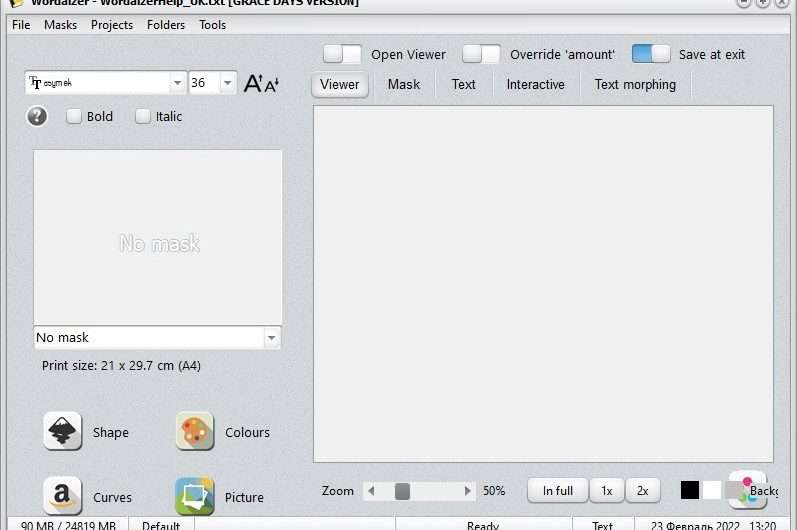Screen dimensions: 797x530
Task: Click the zoom slider right arrow
Action: click(x=468, y=491)
